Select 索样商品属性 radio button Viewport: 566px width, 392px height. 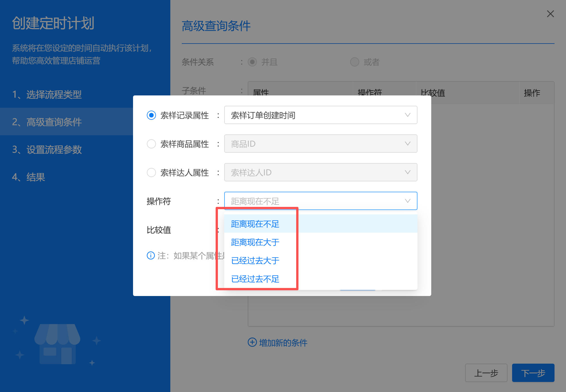[151, 144]
